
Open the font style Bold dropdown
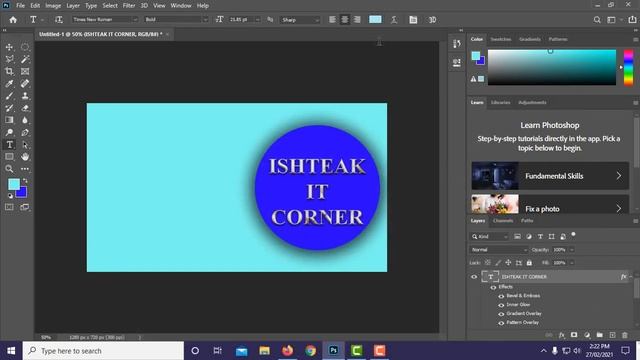click(x=205, y=20)
